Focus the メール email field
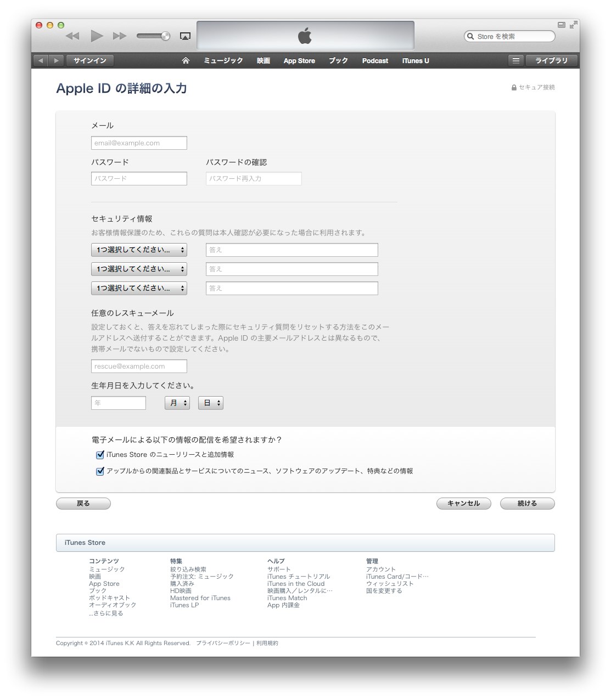 click(139, 143)
